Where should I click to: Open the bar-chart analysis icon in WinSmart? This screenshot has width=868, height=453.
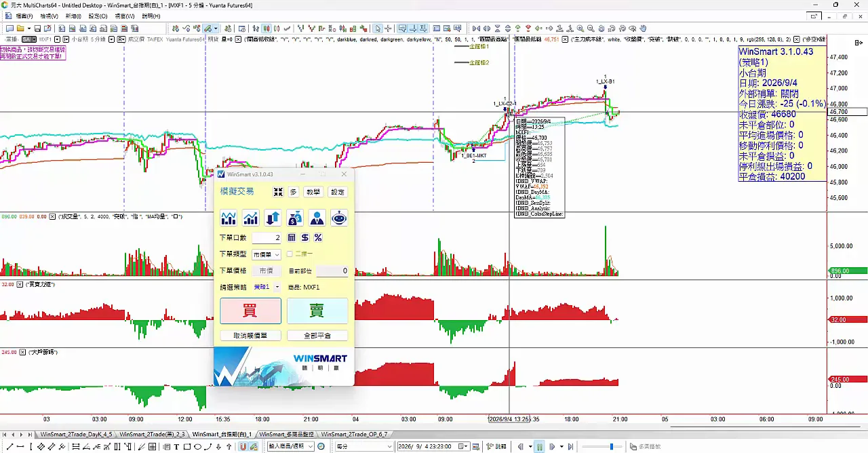coord(229,218)
